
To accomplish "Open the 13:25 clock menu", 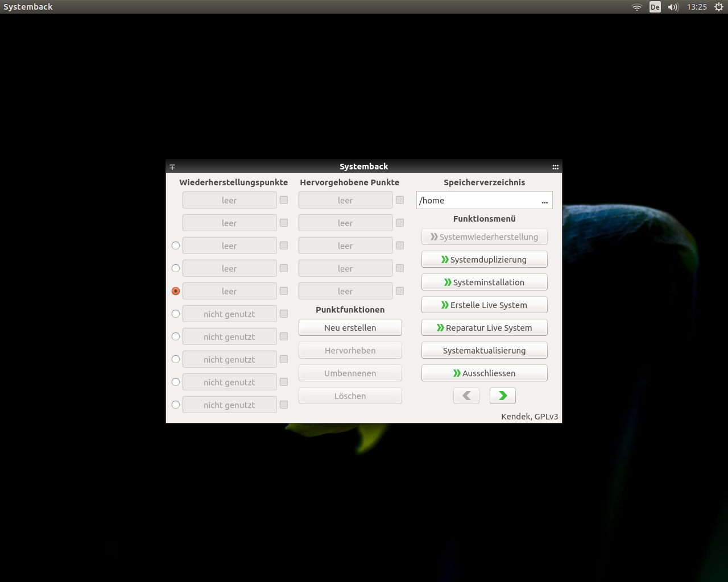I will point(697,7).
